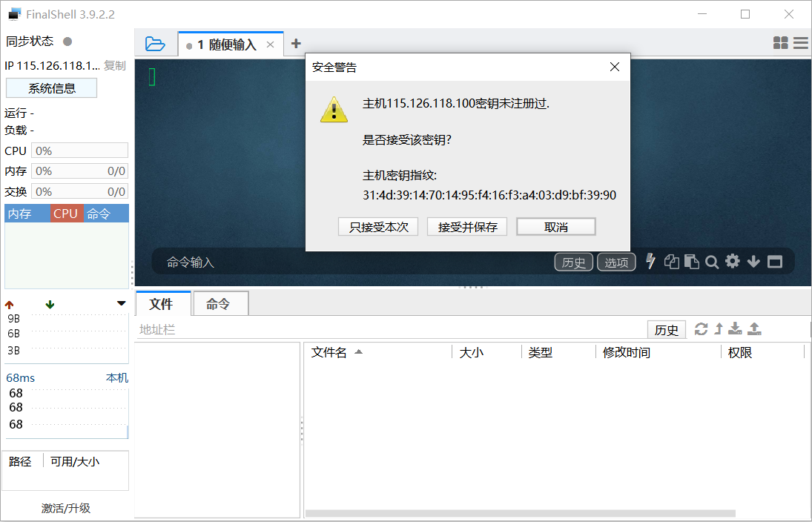Click the 地址栏 path input field
The image size is (812, 522).
point(389,330)
